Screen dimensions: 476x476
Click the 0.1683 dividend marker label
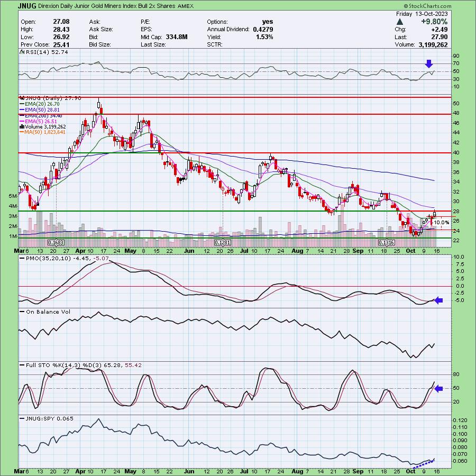point(56,243)
